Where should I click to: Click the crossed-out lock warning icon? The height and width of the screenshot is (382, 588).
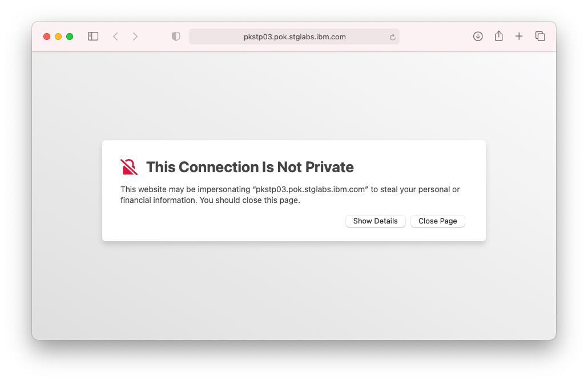(129, 167)
